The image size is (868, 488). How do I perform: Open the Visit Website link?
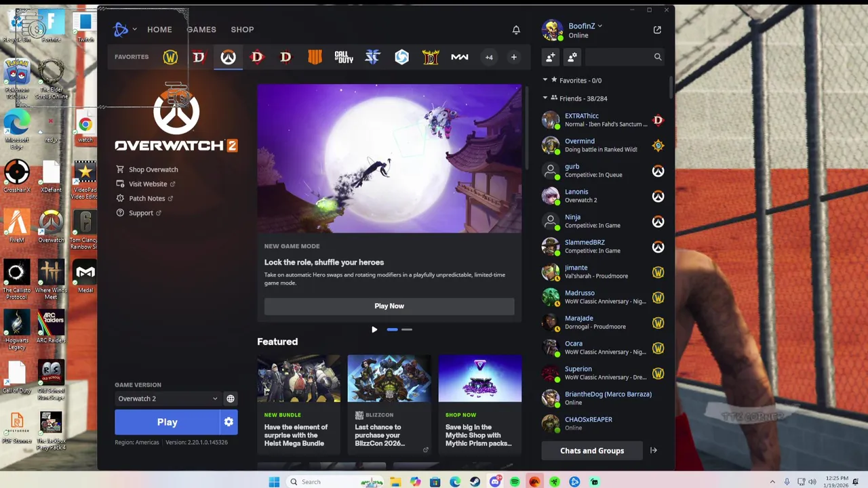(x=146, y=184)
